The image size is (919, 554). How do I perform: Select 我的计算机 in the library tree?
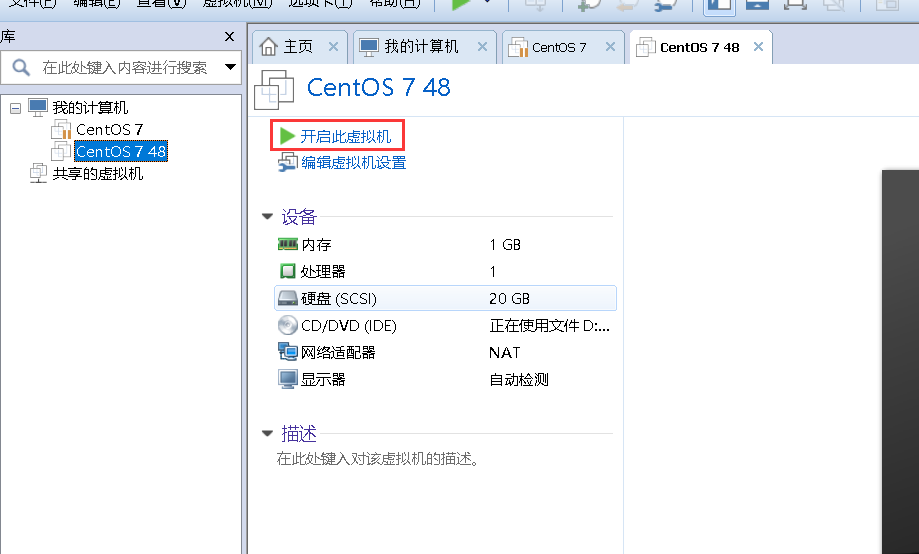click(90, 108)
